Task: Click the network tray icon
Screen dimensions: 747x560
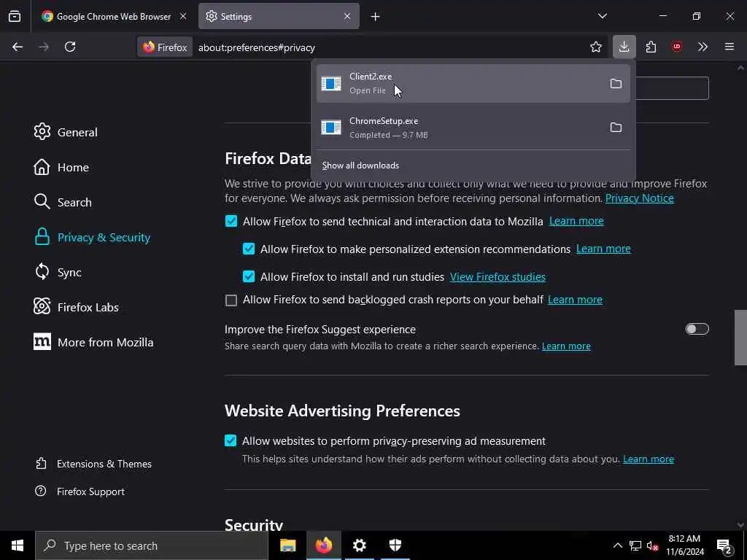Action: click(x=635, y=545)
